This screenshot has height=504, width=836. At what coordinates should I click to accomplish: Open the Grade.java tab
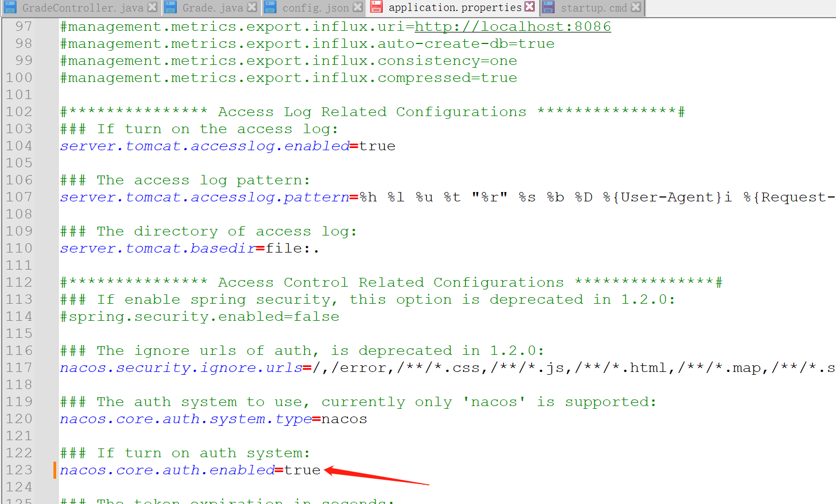(211, 8)
